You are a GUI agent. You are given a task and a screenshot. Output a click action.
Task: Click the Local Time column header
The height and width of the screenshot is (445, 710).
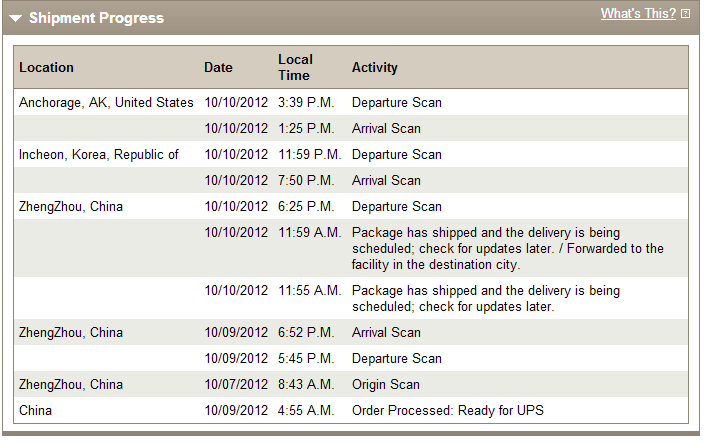point(295,68)
